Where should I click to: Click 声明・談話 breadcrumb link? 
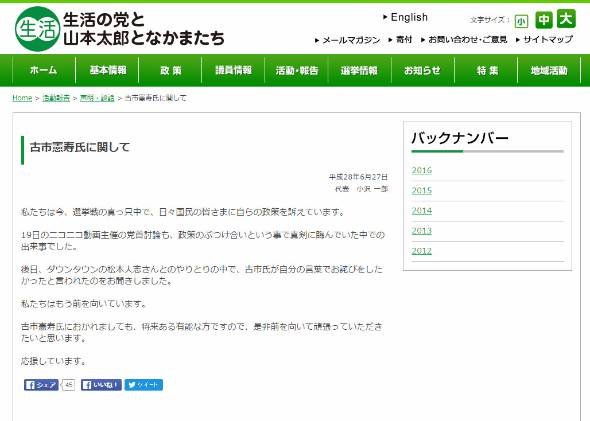(x=97, y=98)
